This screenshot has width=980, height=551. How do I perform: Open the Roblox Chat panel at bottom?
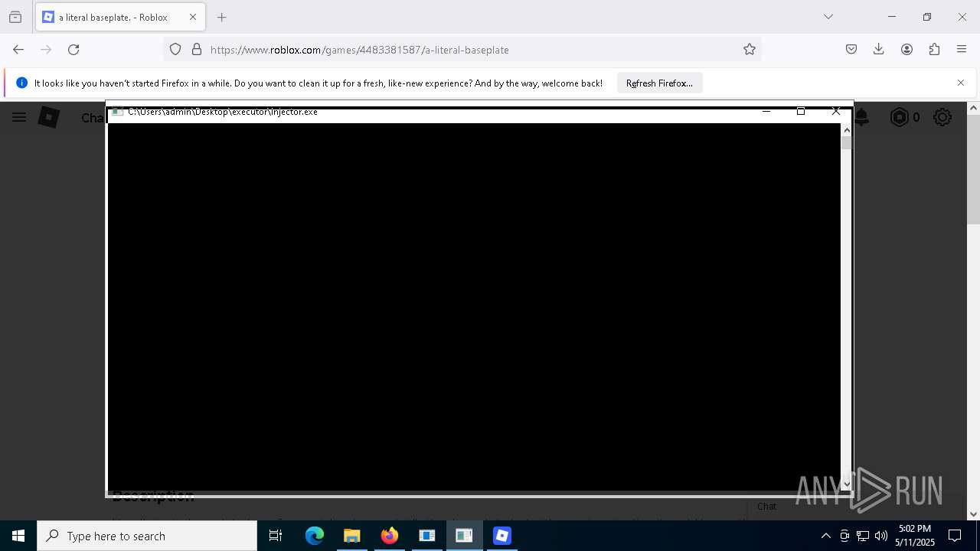[x=766, y=506]
